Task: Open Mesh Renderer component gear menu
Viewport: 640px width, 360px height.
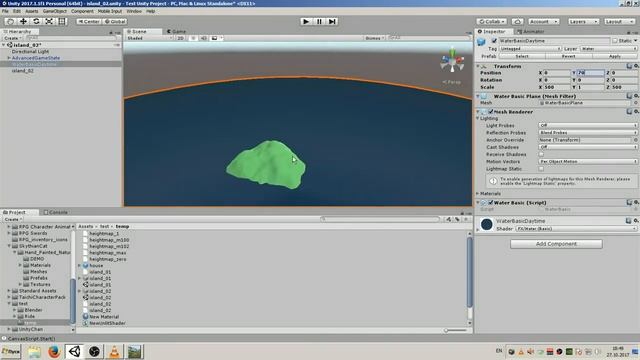Action: click(636, 111)
